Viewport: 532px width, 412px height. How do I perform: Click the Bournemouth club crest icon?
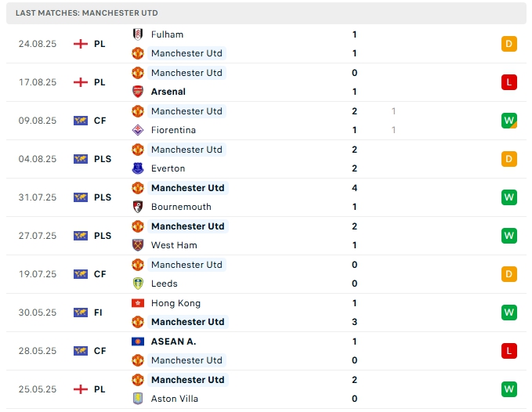coord(138,207)
